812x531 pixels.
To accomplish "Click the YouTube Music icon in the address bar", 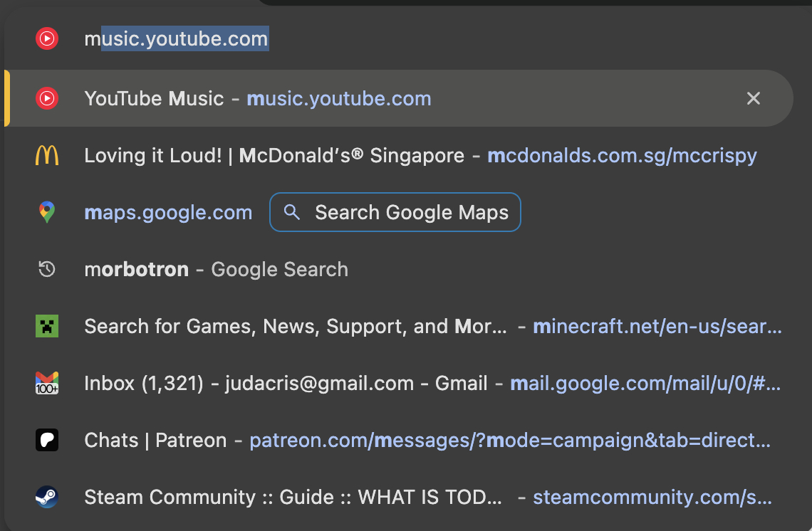I will point(47,38).
